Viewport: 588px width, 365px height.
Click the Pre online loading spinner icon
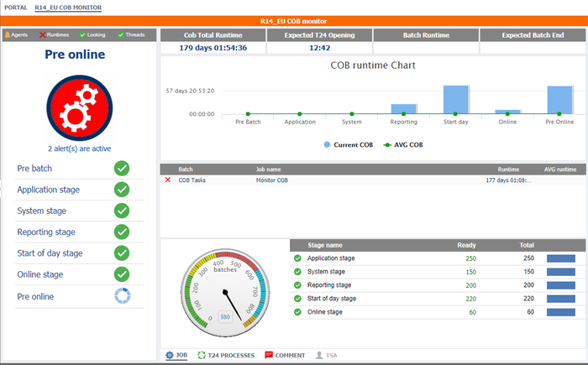tap(122, 296)
